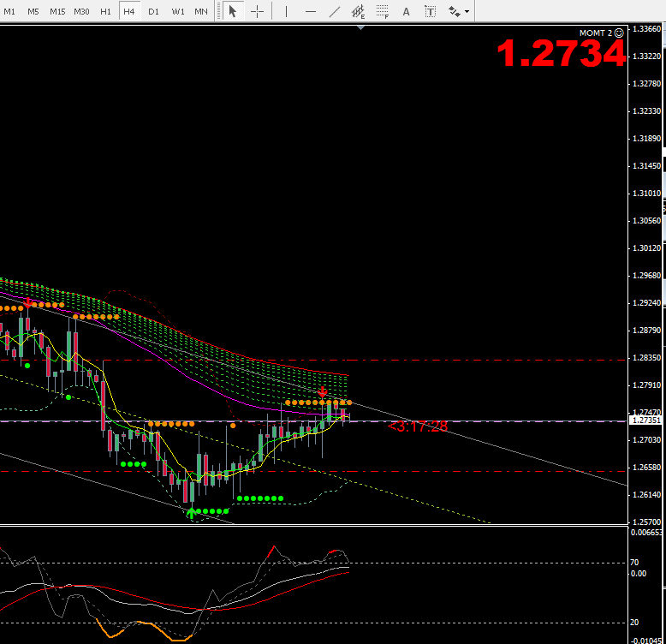Switch to the D1 daily timeframe
Screen dimensions: 666x644
tap(153, 12)
